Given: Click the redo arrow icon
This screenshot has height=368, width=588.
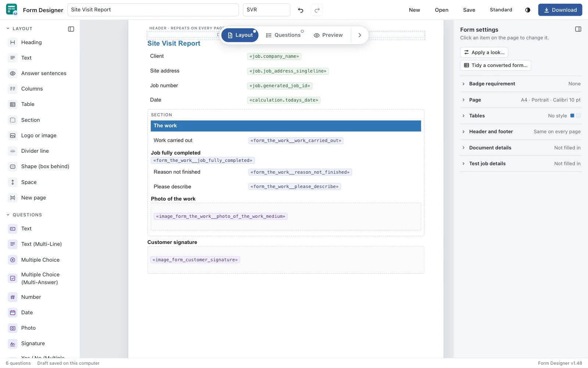Looking at the screenshot, I should (x=317, y=10).
